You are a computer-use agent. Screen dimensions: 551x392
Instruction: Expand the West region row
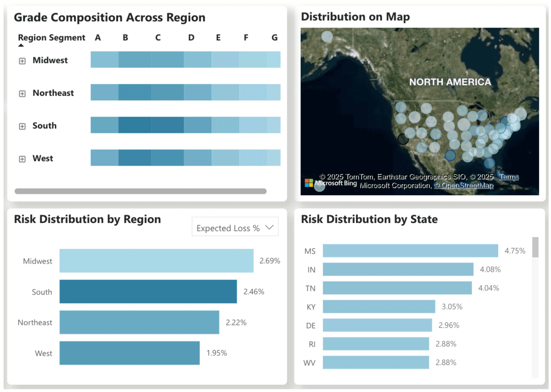[x=22, y=159]
